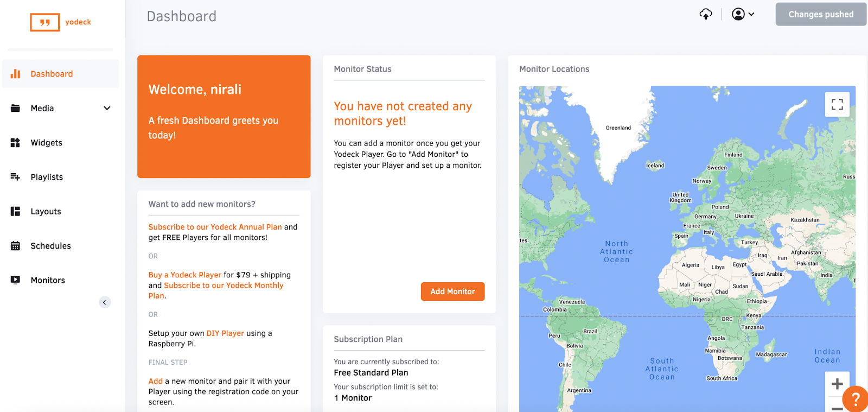This screenshot has height=412, width=868.
Task: Click 'You have not created any monitors yet'
Action: pos(403,113)
